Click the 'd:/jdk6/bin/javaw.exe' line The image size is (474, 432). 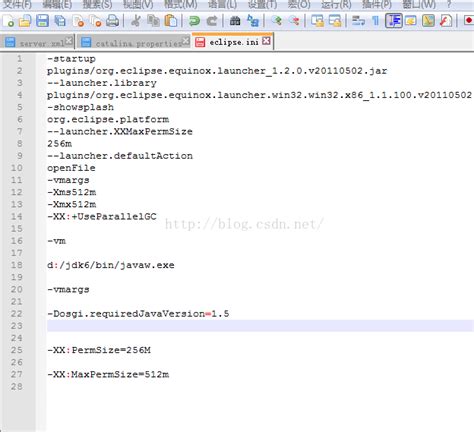point(111,265)
